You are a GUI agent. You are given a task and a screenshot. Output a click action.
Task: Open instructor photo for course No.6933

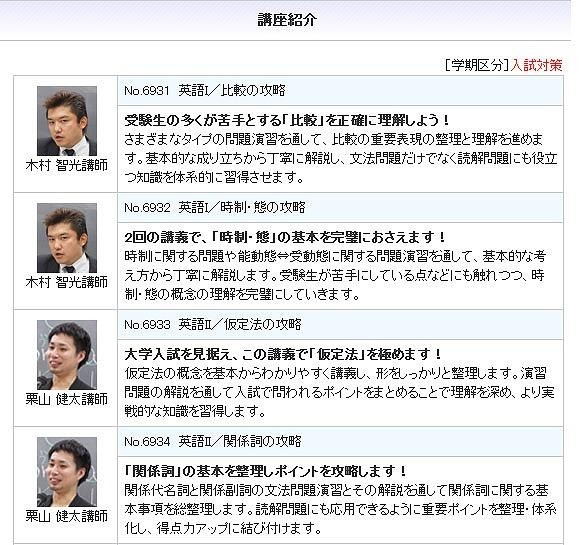point(67,355)
